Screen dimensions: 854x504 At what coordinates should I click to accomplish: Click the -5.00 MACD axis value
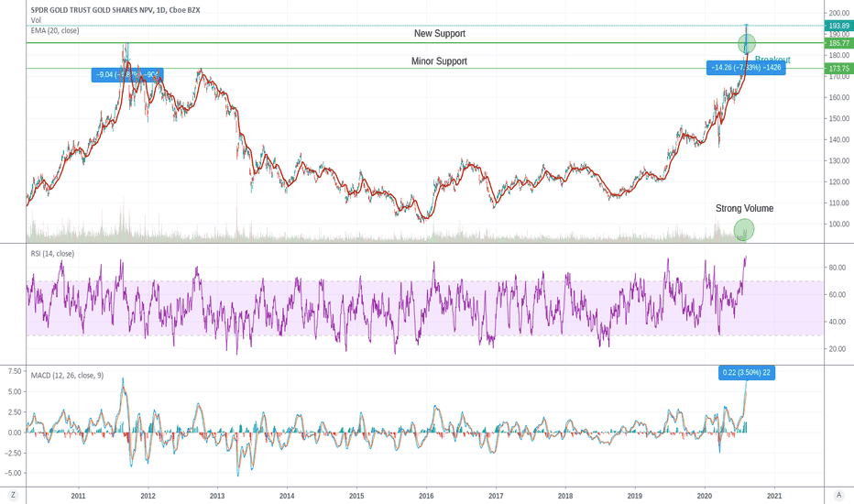[x=14, y=473]
